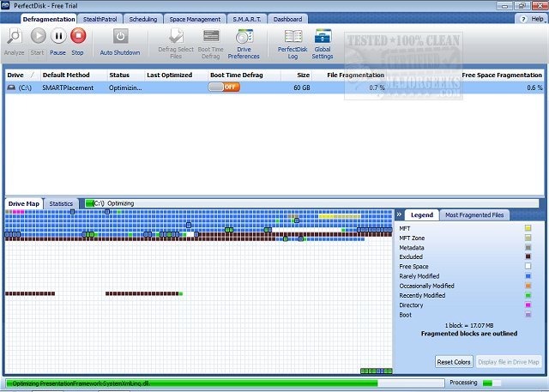This screenshot has height=392, width=549.
Task: Click the Auto Shutdown power icon
Action: coord(120,37)
